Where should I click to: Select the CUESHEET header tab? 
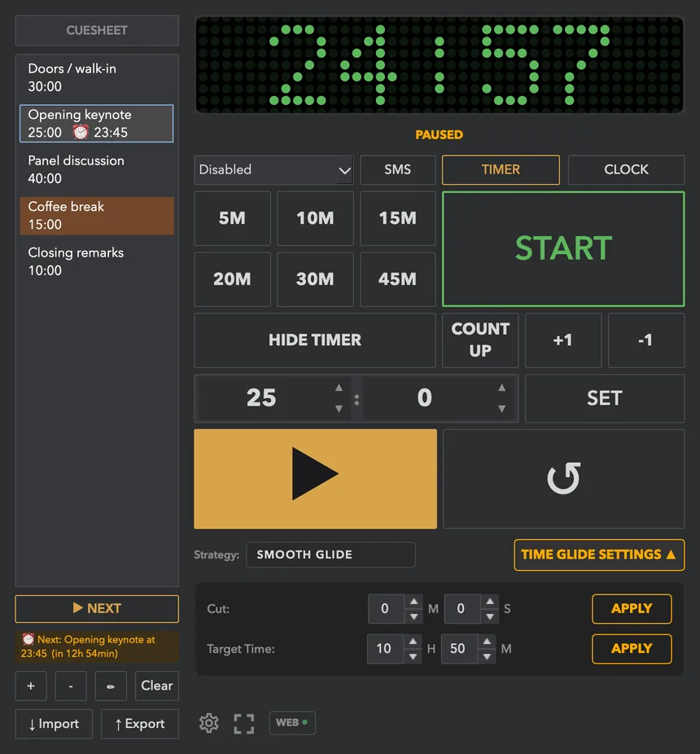[97, 30]
